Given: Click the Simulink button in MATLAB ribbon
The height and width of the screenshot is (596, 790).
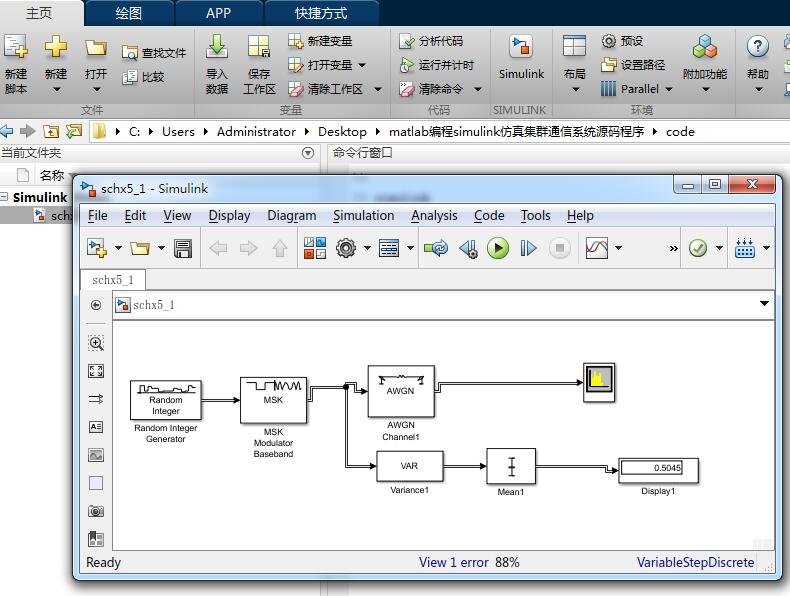Looking at the screenshot, I should pos(521,58).
